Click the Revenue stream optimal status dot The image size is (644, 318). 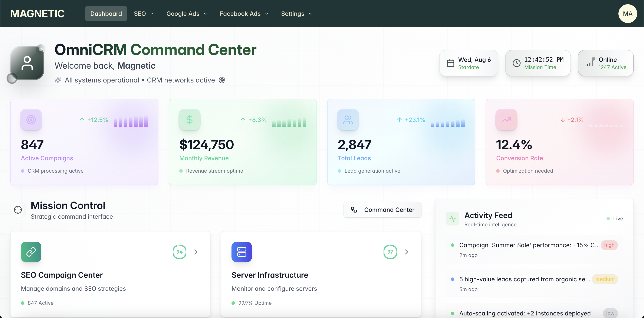(x=181, y=171)
